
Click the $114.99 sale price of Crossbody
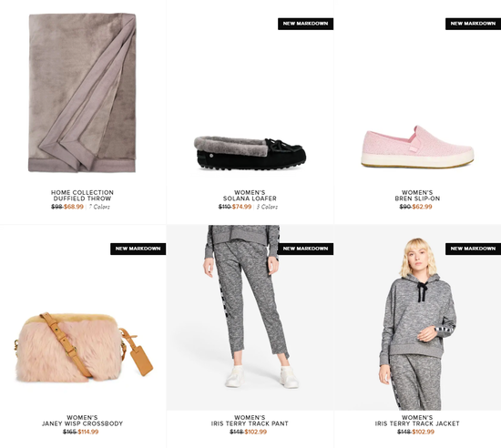coord(88,432)
